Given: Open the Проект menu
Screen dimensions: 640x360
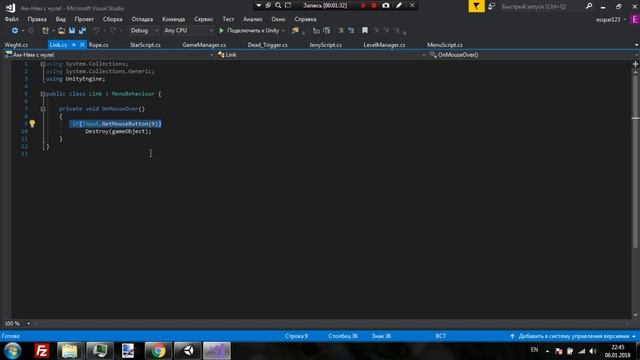Looking at the screenshot, I should [x=84, y=19].
